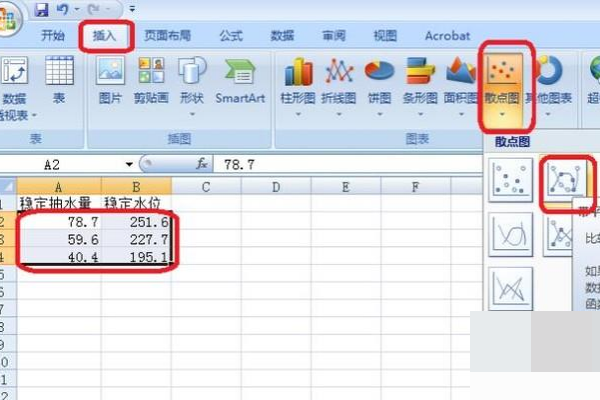This screenshot has height=400, width=600.
Task: Click the 折线图 line chart icon
Action: click(x=339, y=71)
